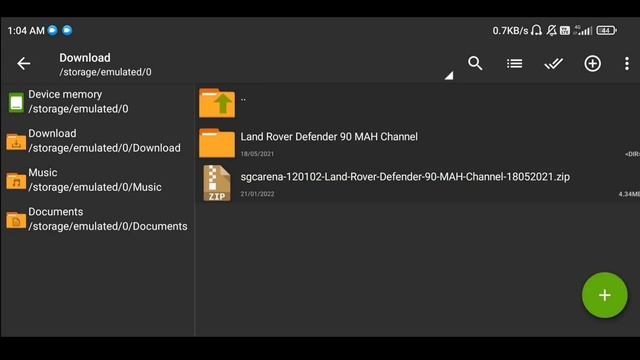Image resolution: width=640 pixels, height=360 pixels.
Task: Click the Documents folder icon
Action: click(x=16, y=220)
